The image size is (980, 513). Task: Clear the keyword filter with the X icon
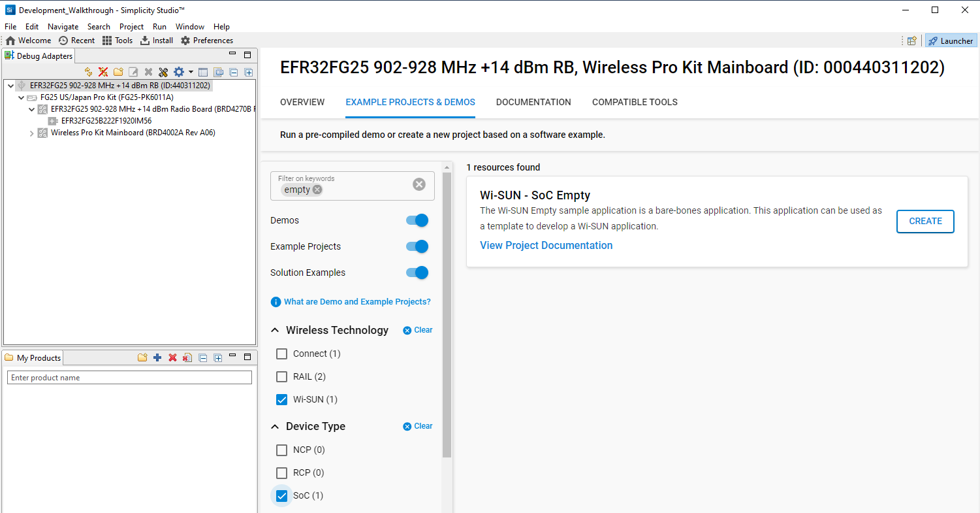point(419,184)
